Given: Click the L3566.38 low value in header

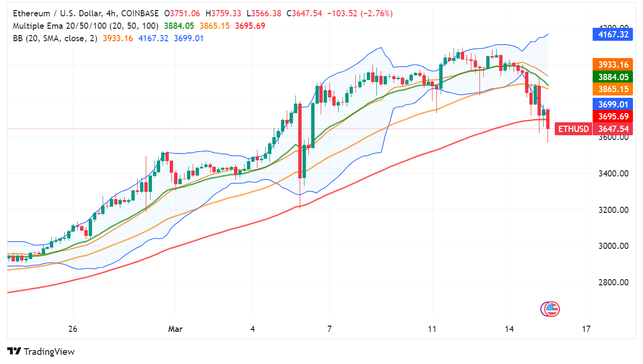Looking at the screenshot, I should pyautogui.click(x=264, y=13).
